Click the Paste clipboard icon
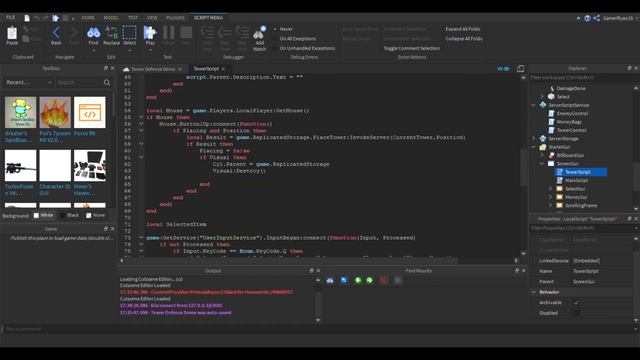The width and height of the screenshot is (640, 360). point(12,33)
